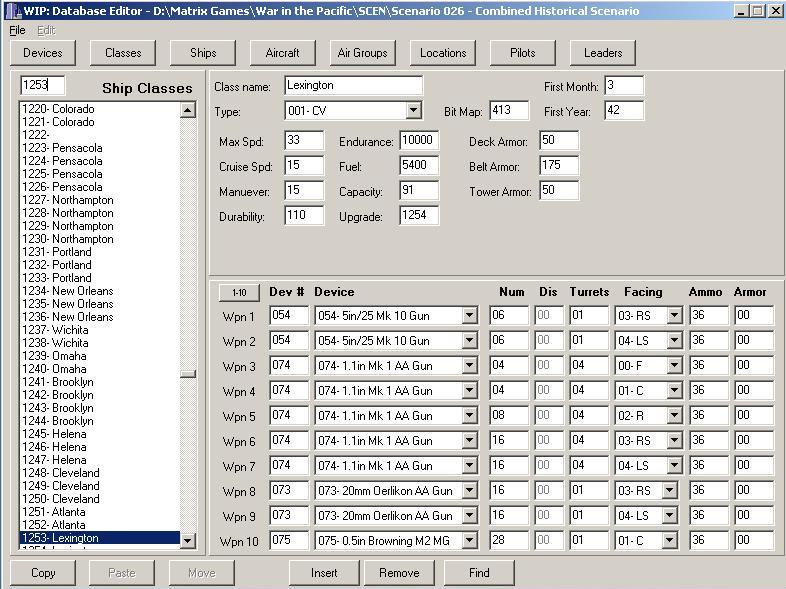Open the File menu
The height and width of the screenshot is (589, 786).
(x=17, y=30)
